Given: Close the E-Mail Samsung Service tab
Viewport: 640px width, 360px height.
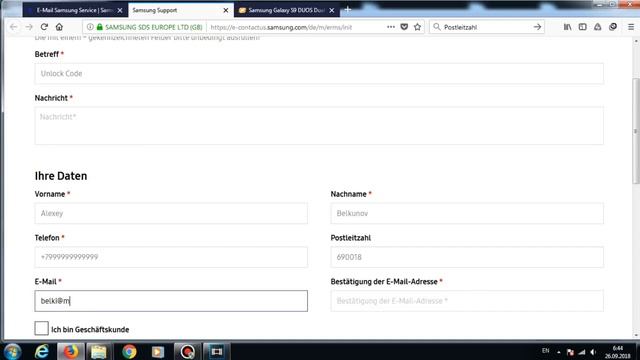Looking at the screenshot, I should [x=120, y=10].
